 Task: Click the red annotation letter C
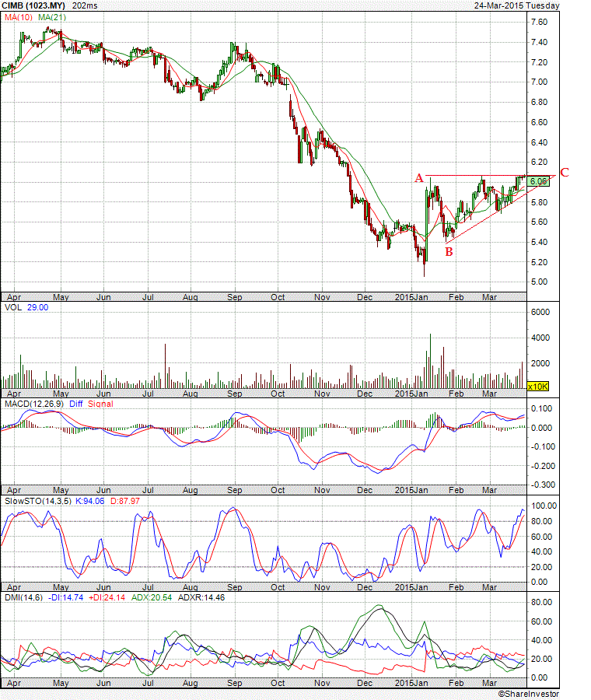565,173
